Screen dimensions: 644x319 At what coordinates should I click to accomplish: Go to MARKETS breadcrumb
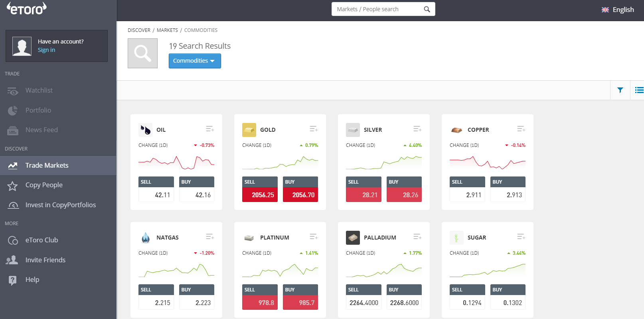click(167, 30)
